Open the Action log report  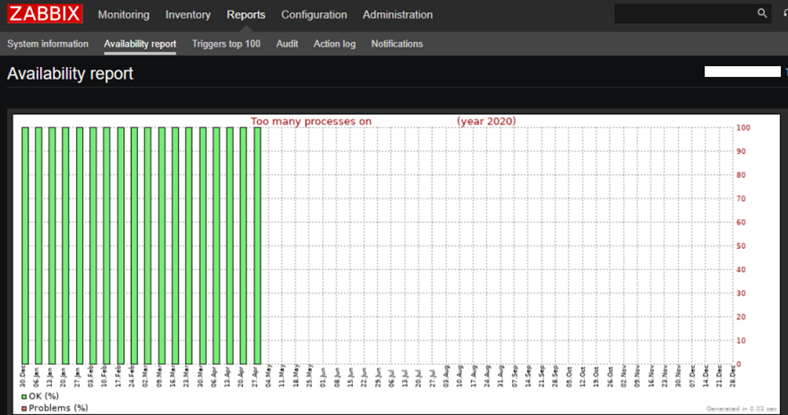click(x=335, y=44)
